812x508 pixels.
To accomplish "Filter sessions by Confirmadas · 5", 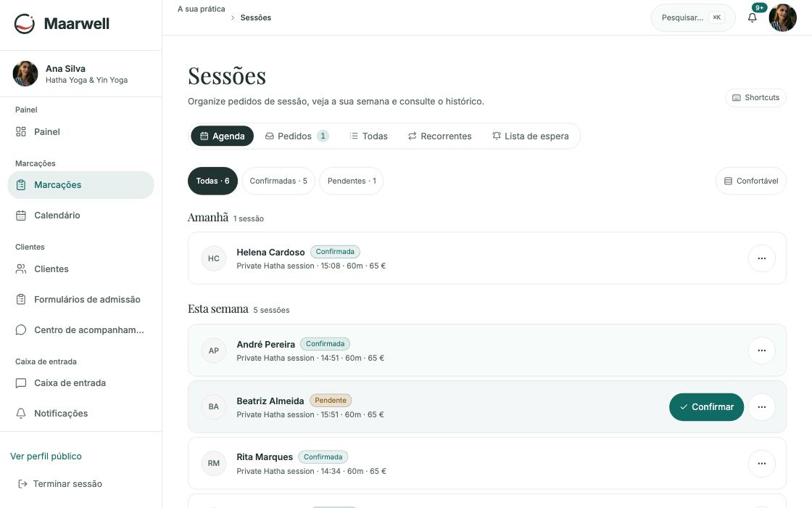I will coord(278,181).
